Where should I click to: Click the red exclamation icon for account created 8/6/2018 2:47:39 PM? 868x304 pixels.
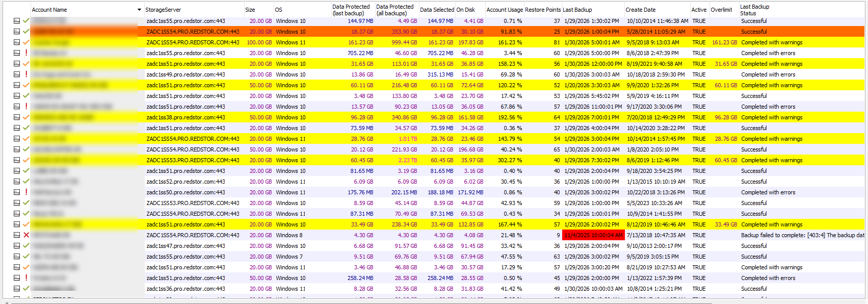click(x=26, y=53)
